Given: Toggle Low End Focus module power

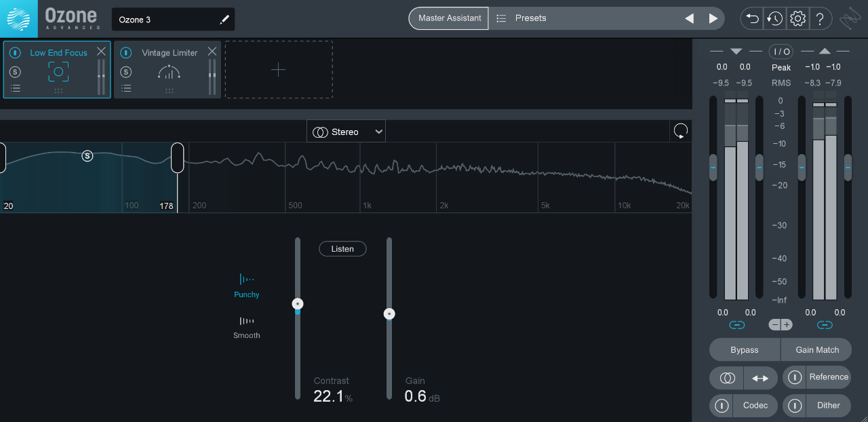Looking at the screenshot, I should pos(15,53).
